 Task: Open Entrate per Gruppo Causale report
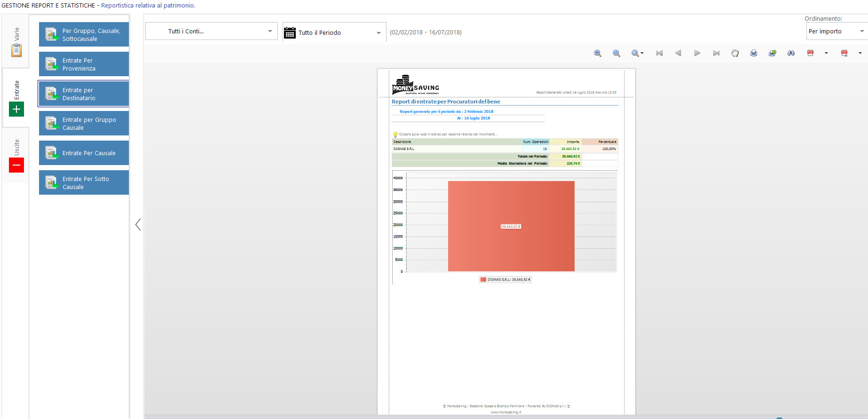pyautogui.click(x=84, y=123)
